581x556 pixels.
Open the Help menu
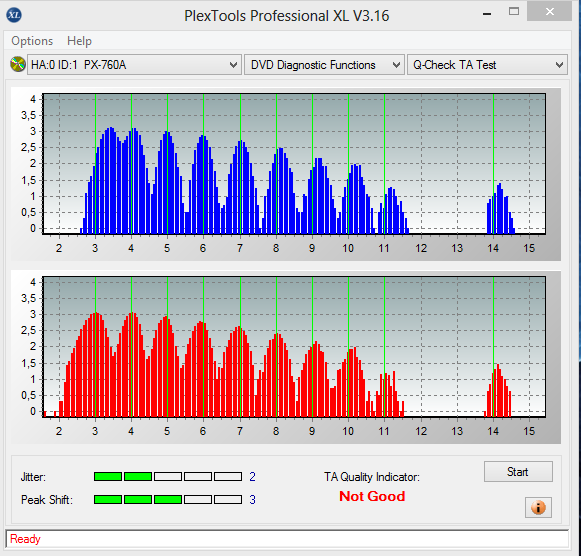point(79,41)
